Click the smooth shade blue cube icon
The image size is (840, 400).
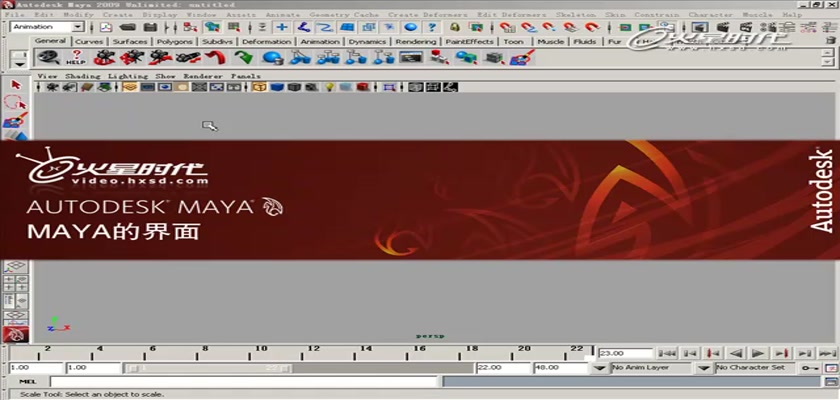pyautogui.click(x=277, y=87)
